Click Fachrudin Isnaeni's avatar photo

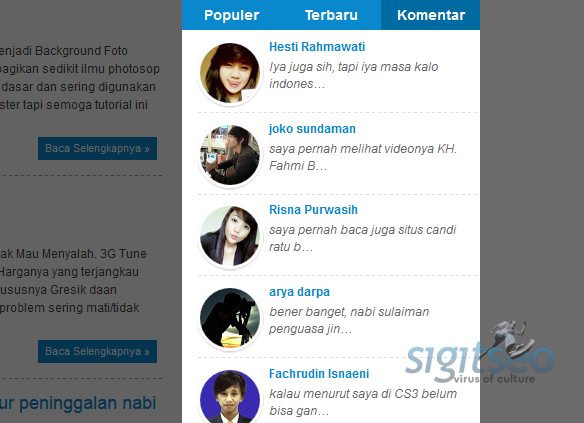[x=230, y=397]
